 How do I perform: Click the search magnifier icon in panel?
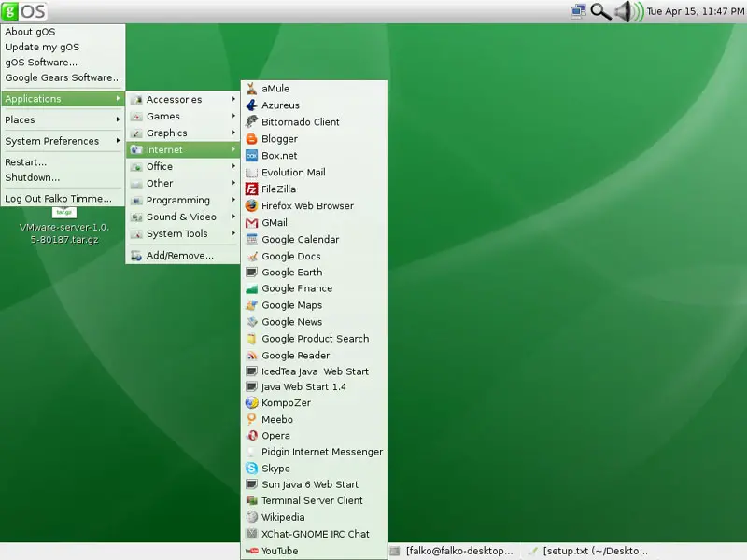(600, 11)
